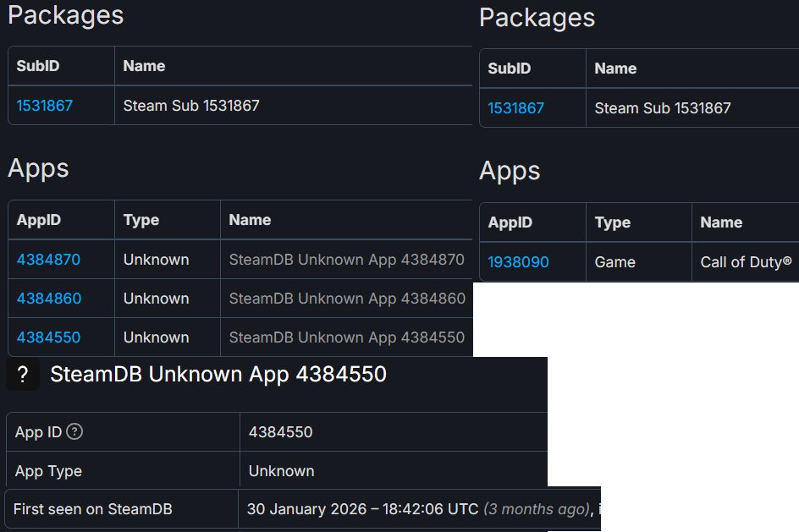Open AppID link 4384860
The width and height of the screenshot is (799, 532).
49,299
